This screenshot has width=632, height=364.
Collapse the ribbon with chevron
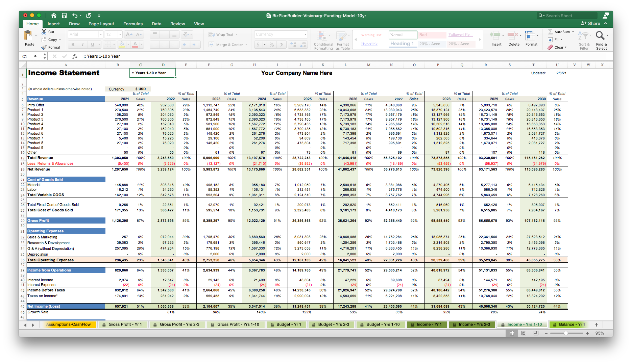(606, 23)
